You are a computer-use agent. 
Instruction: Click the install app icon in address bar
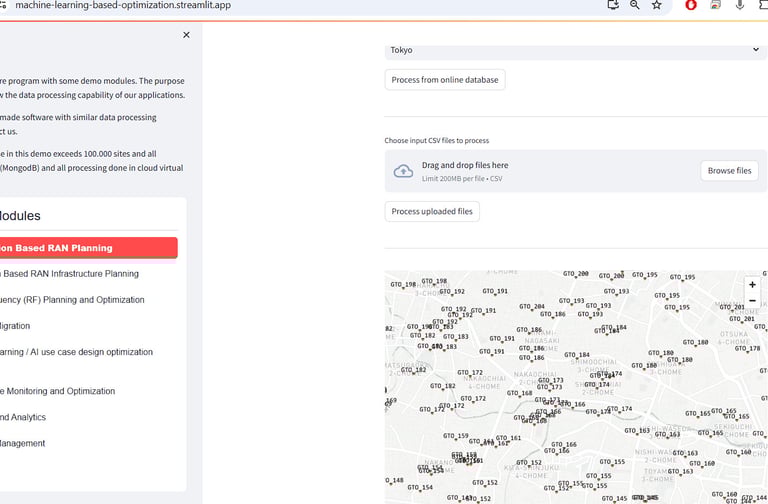pyautogui.click(x=613, y=5)
